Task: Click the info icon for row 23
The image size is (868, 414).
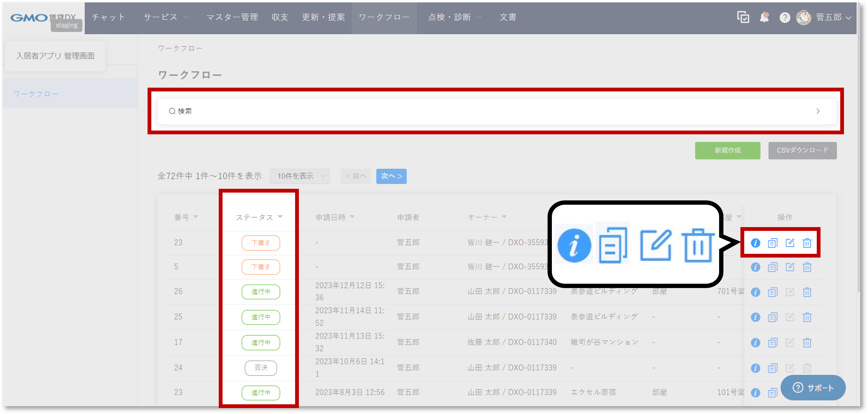Action: click(755, 242)
